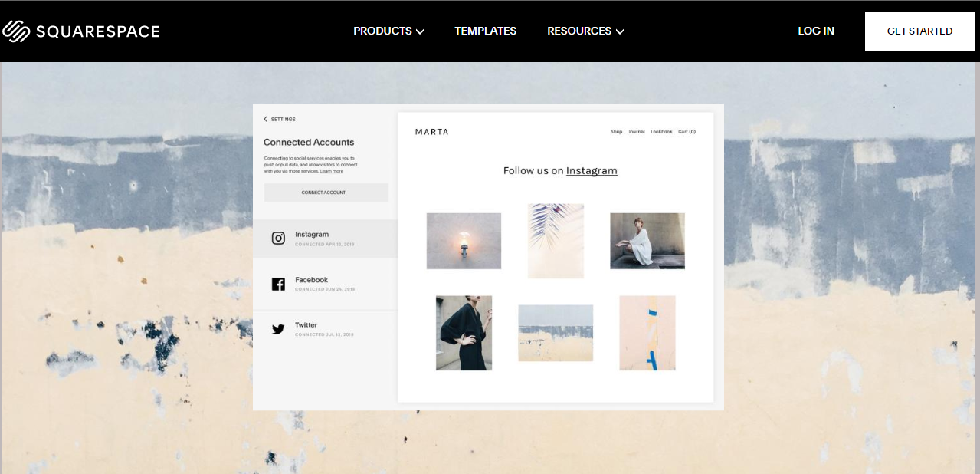The image size is (980, 474).
Task: Select the Twitter bird icon
Action: [x=279, y=329]
